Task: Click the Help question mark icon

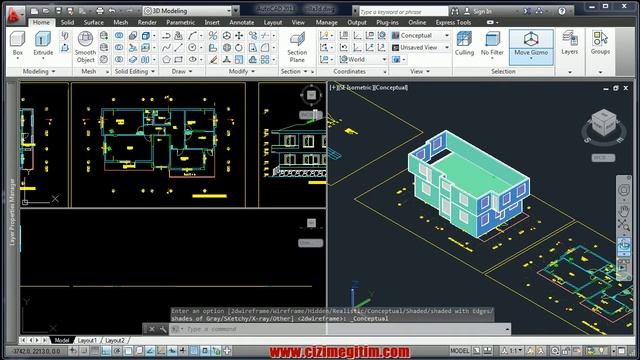Action: pos(562,11)
